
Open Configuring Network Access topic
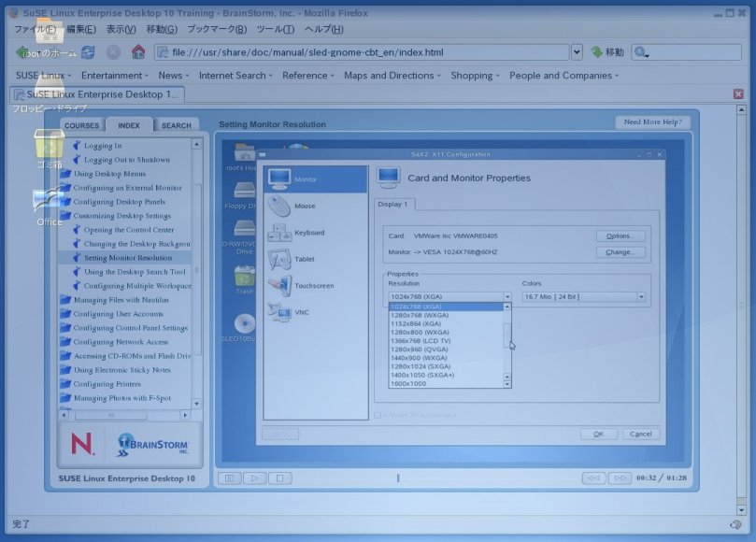pyautogui.click(x=121, y=342)
